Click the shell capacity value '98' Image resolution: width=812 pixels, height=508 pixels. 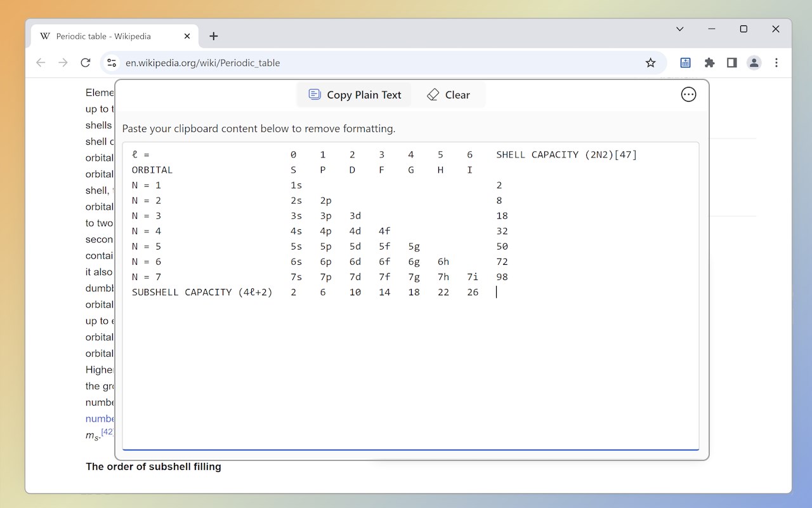[502, 276]
